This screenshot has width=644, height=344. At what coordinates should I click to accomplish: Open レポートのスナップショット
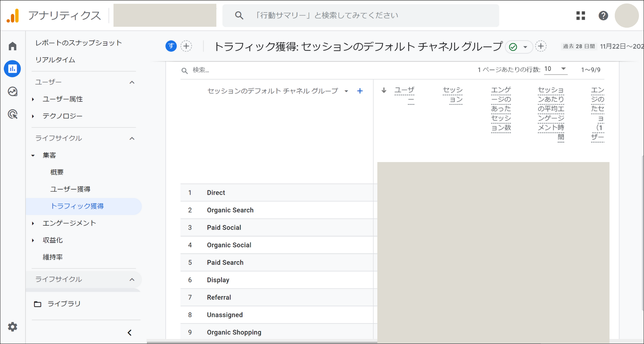(78, 43)
